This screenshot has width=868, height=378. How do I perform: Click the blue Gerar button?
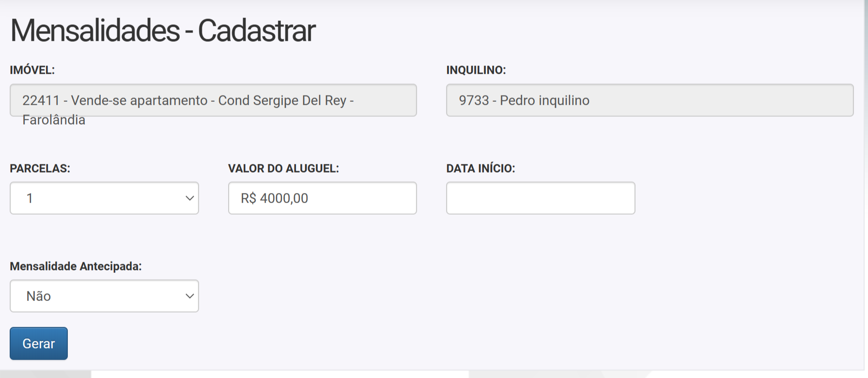[39, 344]
